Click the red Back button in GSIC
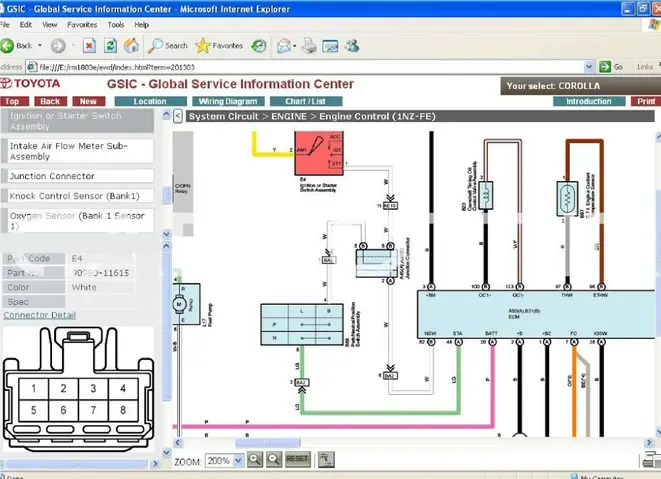 click(50, 101)
